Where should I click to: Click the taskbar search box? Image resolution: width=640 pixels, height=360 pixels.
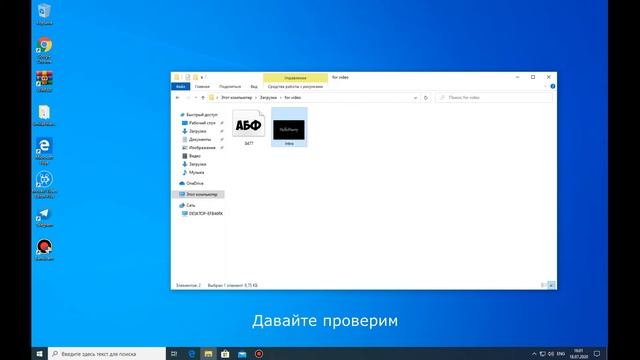pos(107,353)
